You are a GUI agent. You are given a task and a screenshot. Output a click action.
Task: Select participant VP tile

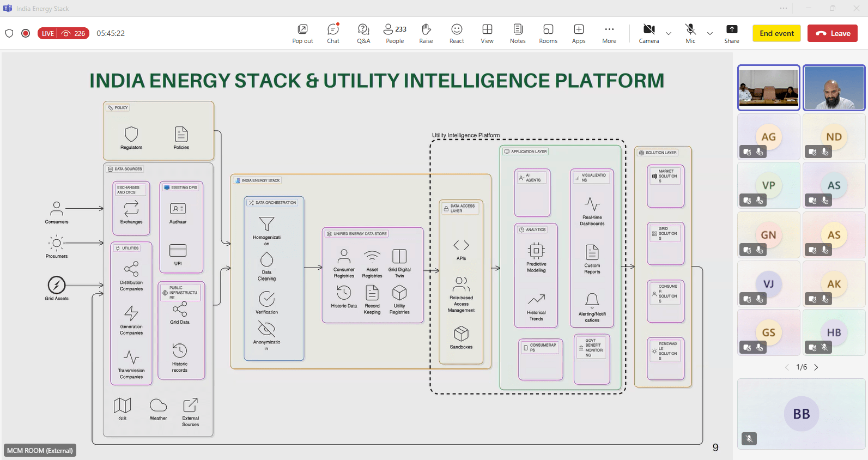click(768, 185)
